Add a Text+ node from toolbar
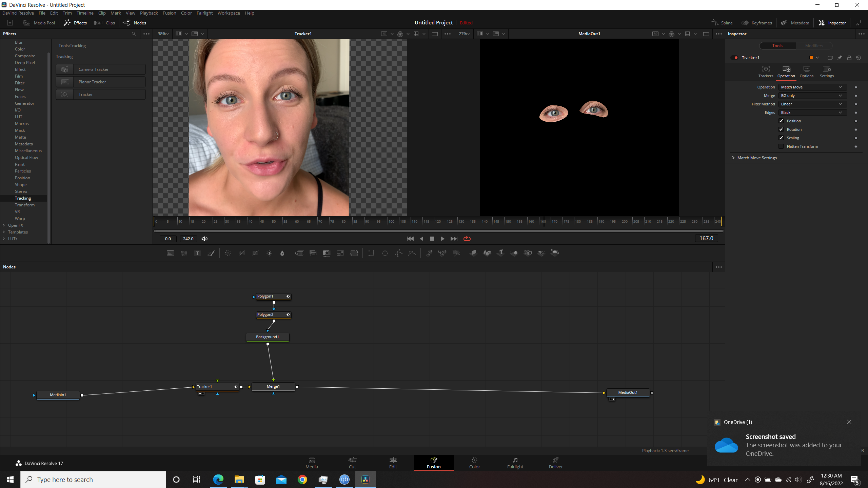This screenshot has width=868, height=488. [197, 253]
